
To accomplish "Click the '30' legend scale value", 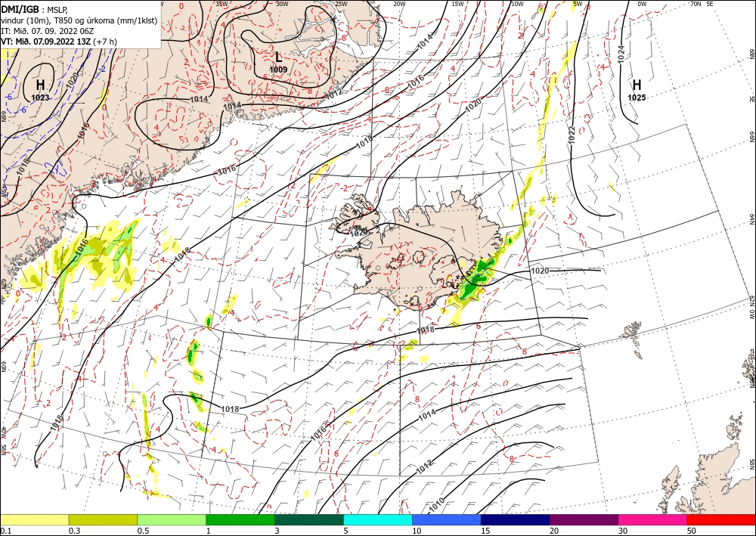I will tap(623, 531).
